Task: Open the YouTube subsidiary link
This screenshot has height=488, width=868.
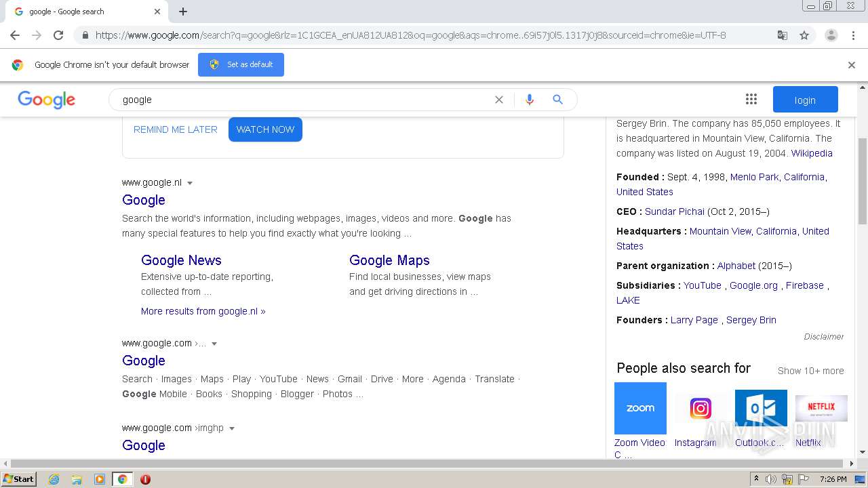Action: coord(703,285)
